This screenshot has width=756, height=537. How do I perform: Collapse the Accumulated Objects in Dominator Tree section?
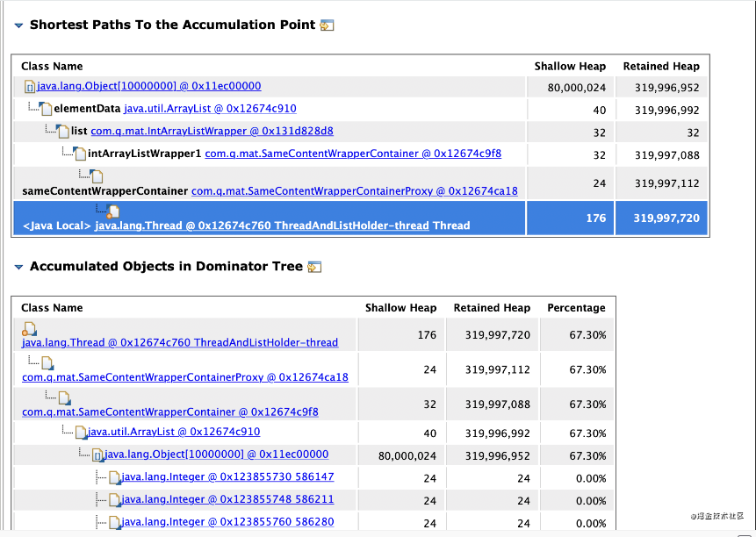(18, 267)
